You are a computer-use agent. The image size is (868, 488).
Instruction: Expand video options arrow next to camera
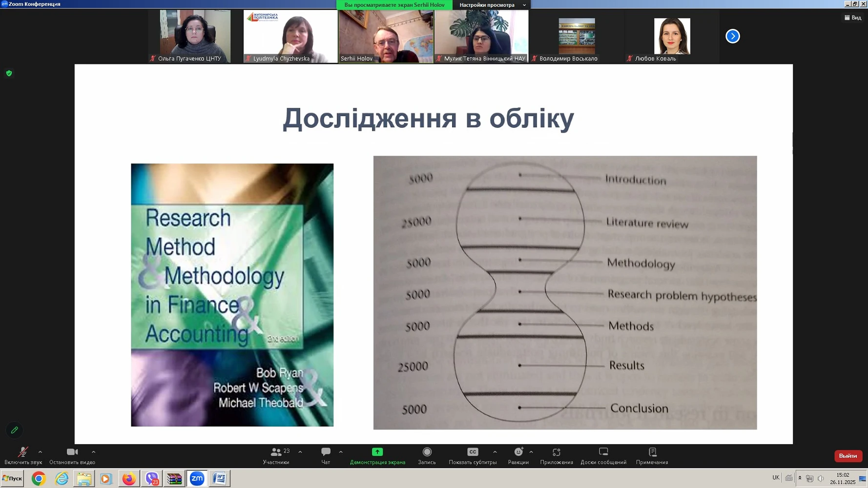click(93, 452)
